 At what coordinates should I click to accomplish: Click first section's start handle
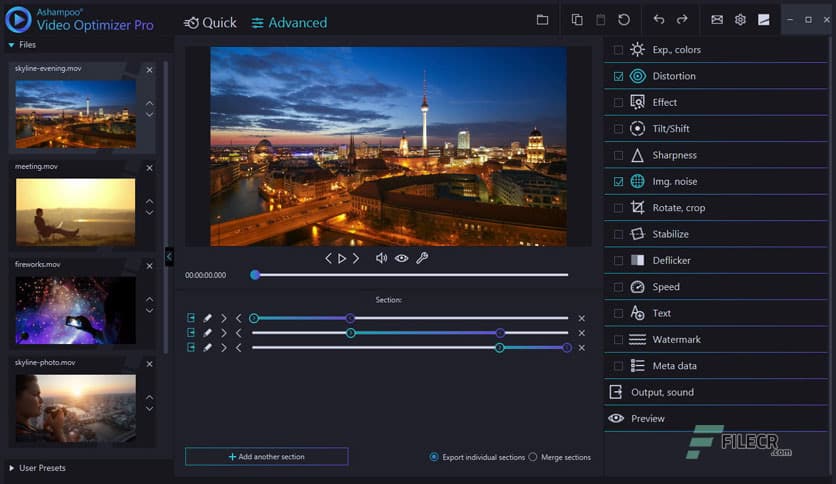click(254, 318)
